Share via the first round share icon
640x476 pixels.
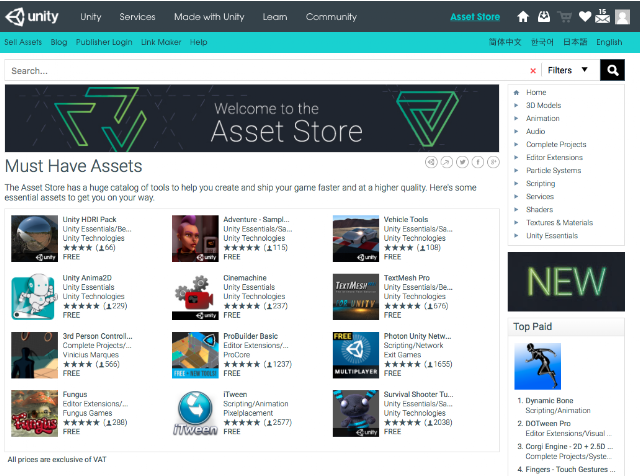click(x=431, y=162)
